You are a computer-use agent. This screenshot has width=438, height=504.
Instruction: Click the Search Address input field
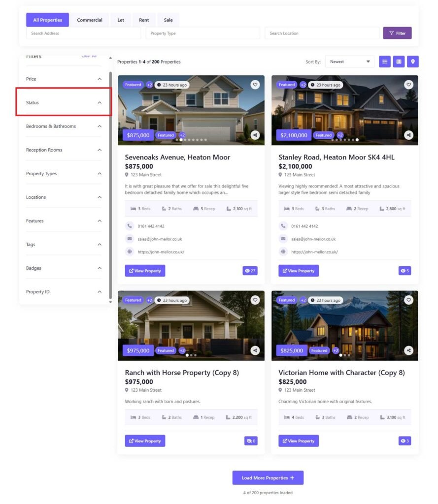(x=83, y=33)
